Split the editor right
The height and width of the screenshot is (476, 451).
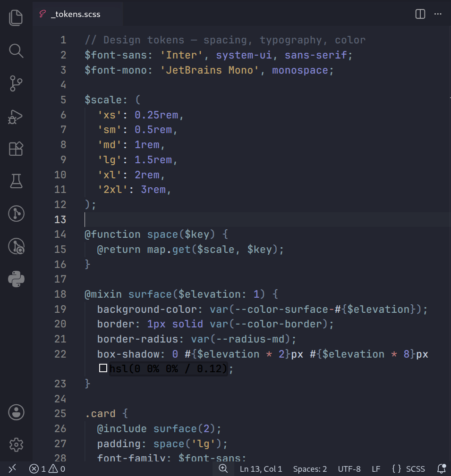click(420, 14)
